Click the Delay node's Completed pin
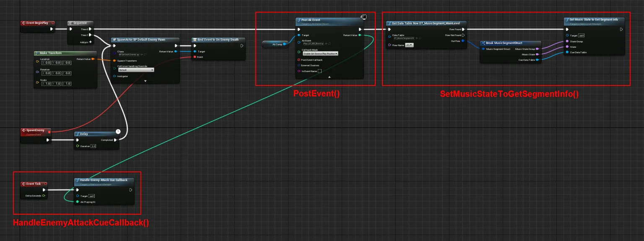 (116, 140)
